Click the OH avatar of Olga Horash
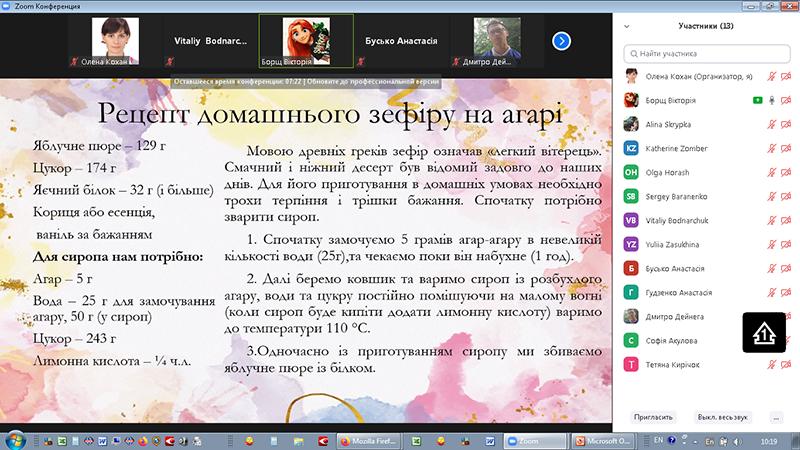The height and width of the screenshot is (450, 800). tap(631, 172)
